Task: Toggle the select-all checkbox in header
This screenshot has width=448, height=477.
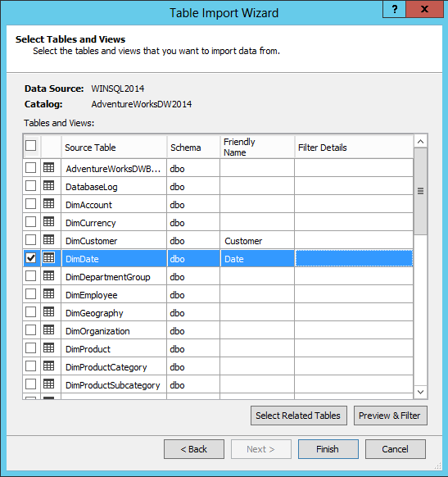Action: 30,145
